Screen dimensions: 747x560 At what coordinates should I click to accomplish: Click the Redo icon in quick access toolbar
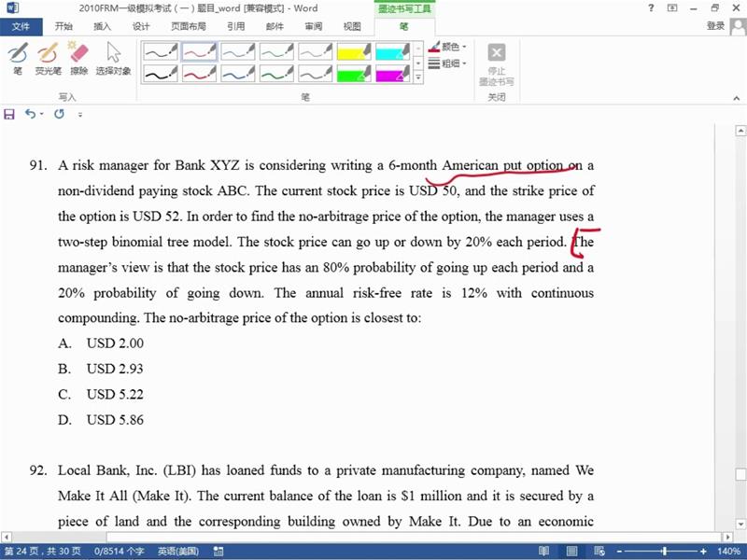tap(60, 114)
